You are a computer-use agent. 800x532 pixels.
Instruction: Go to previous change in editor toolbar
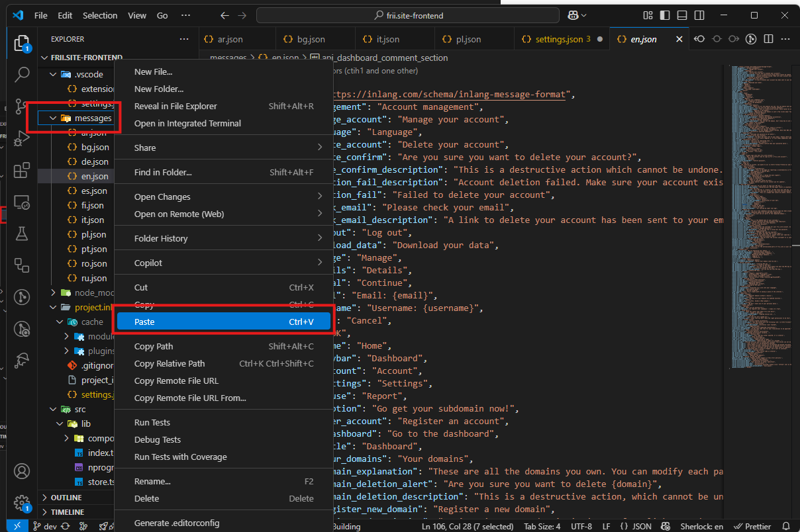coord(699,39)
